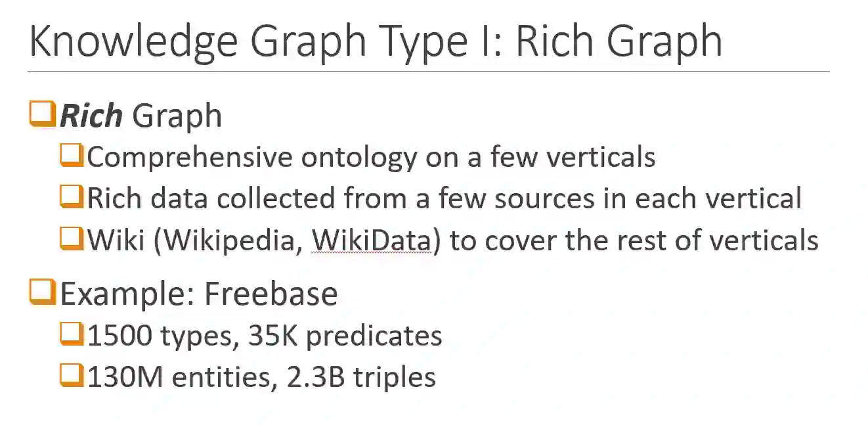Click the horizontal divider line under the title
868x431 pixels.
(428, 71)
